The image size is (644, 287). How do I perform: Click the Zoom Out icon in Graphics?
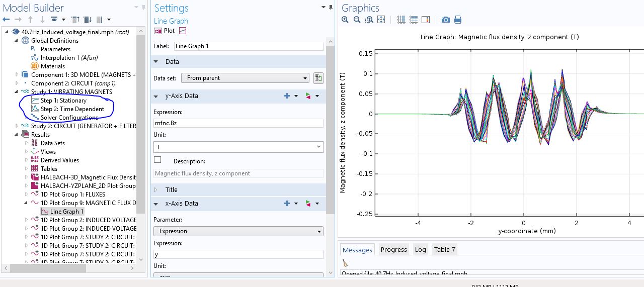coord(357,20)
